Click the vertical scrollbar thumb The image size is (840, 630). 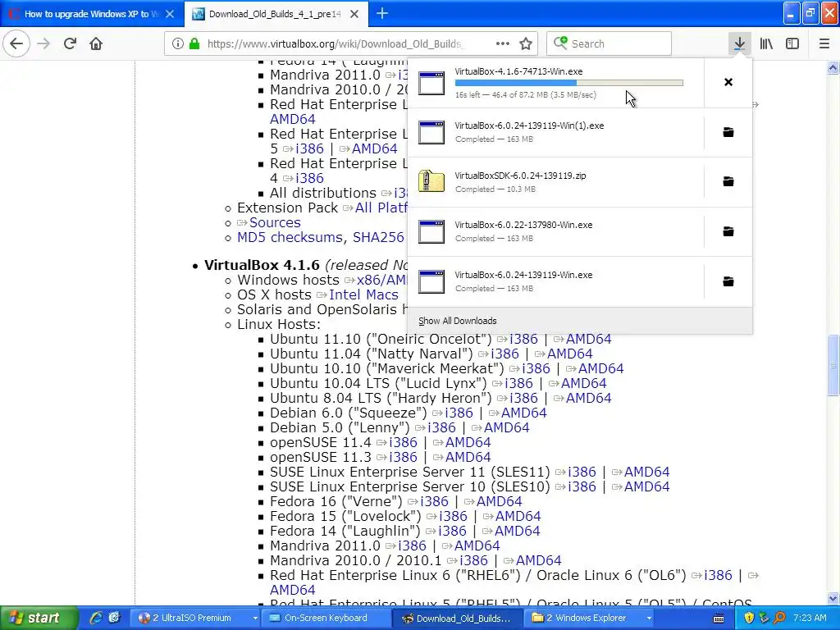[x=833, y=365]
